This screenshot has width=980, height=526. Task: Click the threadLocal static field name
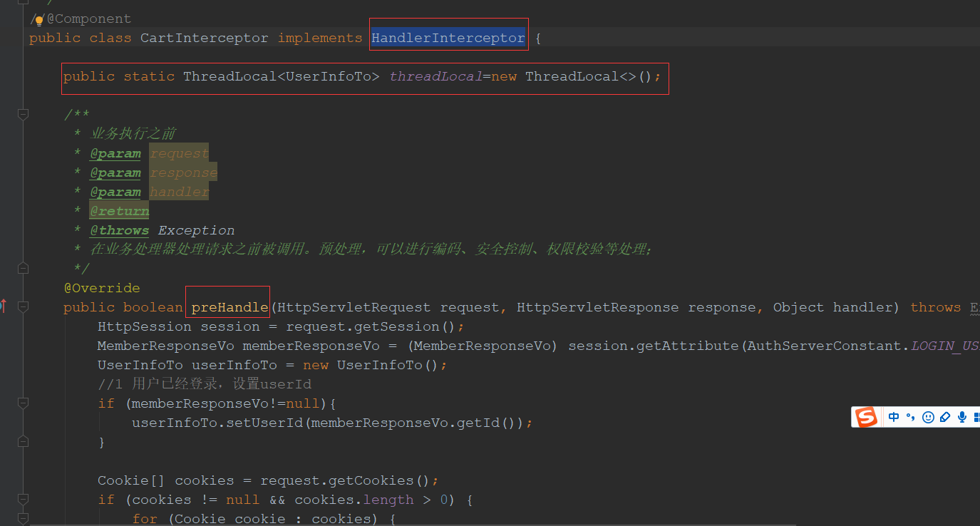pyautogui.click(x=435, y=76)
